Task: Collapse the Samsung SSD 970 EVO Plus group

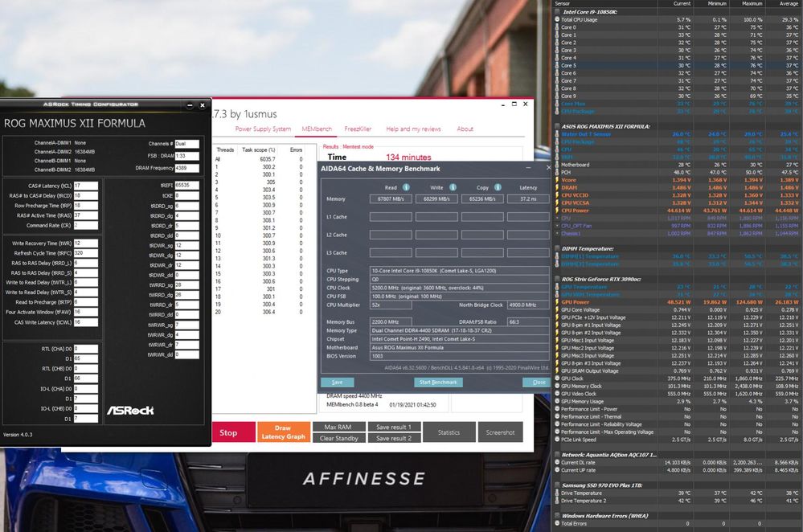Action: 557,485
